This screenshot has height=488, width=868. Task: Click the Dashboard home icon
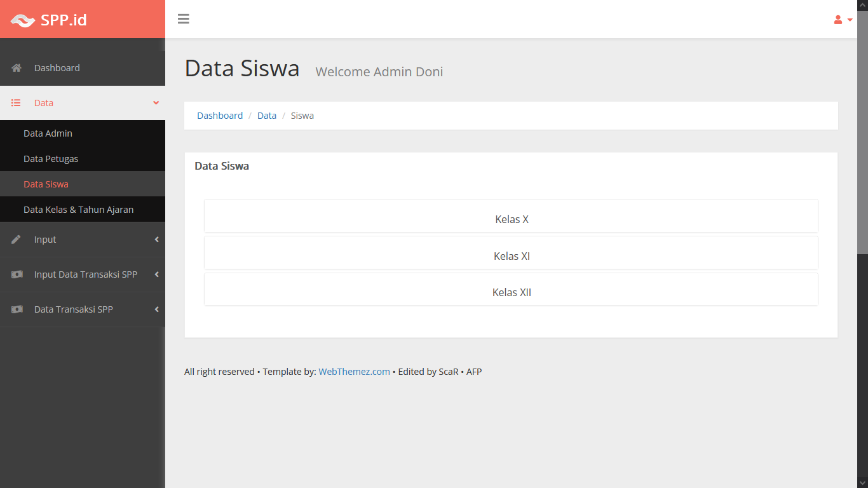tap(17, 68)
